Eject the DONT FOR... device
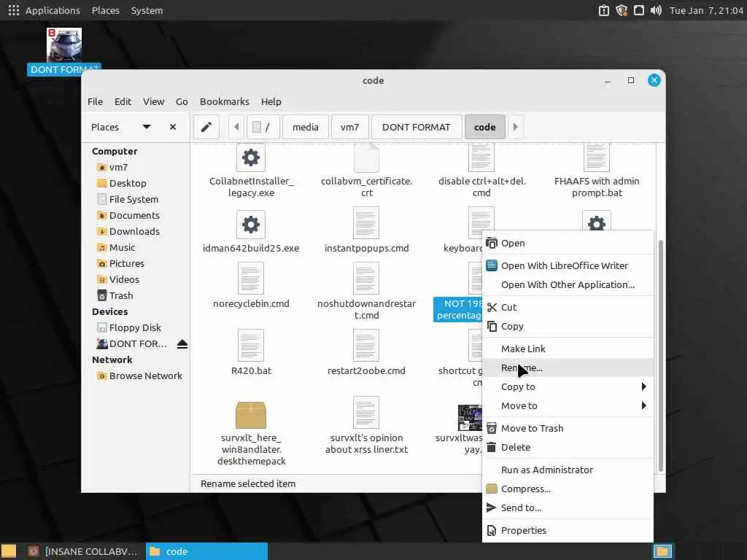The height and width of the screenshot is (560, 747). 182,344
